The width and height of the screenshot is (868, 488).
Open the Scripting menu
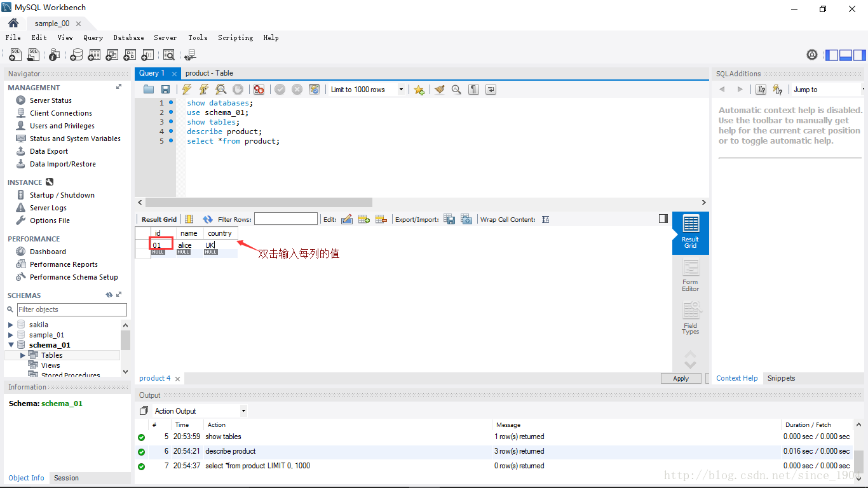point(235,37)
